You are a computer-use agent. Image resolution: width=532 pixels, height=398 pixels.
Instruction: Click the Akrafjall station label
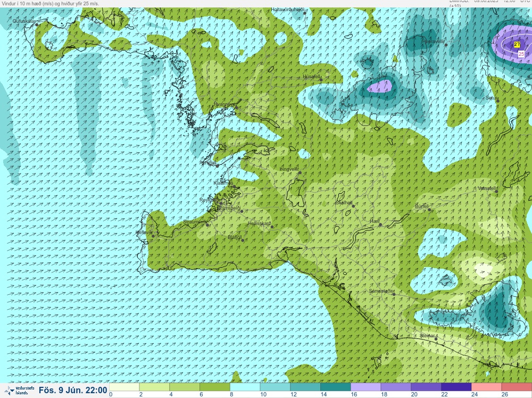pyautogui.click(x=208, y=163)
